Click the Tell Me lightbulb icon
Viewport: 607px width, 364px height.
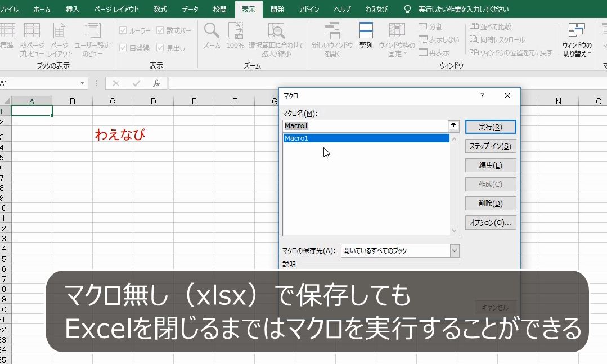click(x=407, y=10)
